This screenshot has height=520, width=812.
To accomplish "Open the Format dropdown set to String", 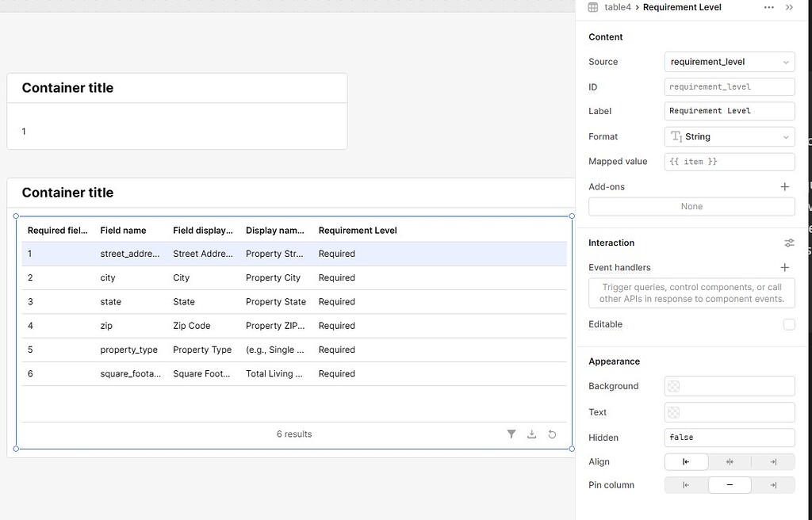I will point(729,136).
